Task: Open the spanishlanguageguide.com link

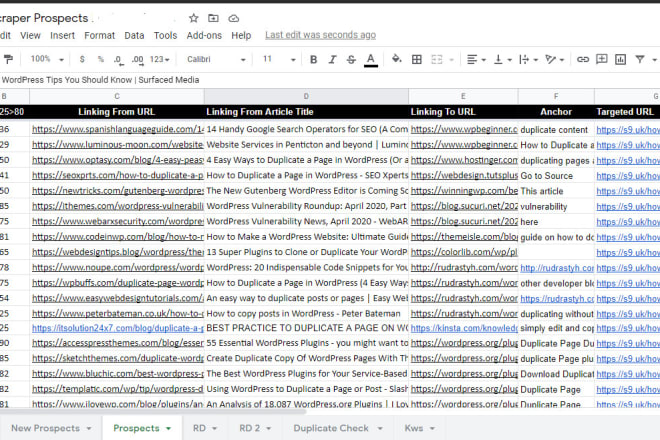Action: [x=118, y=129]
